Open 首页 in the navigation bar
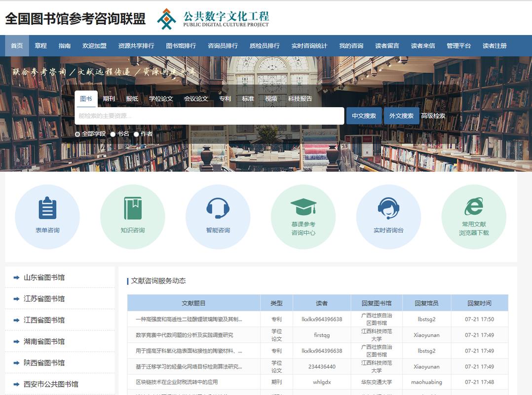 [17, 46]
